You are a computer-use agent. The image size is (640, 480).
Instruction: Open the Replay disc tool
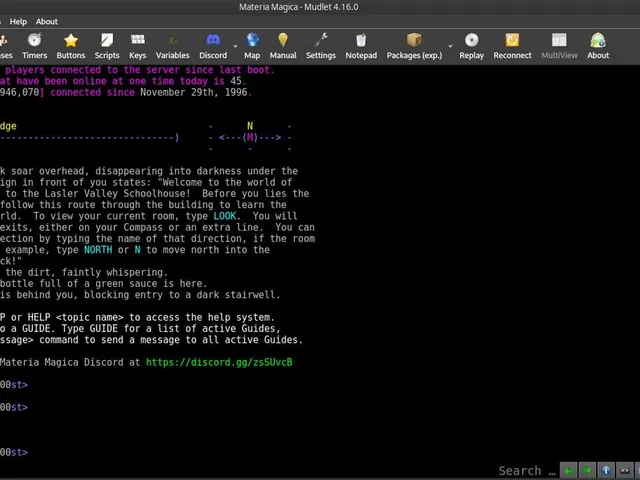(471, 46)
